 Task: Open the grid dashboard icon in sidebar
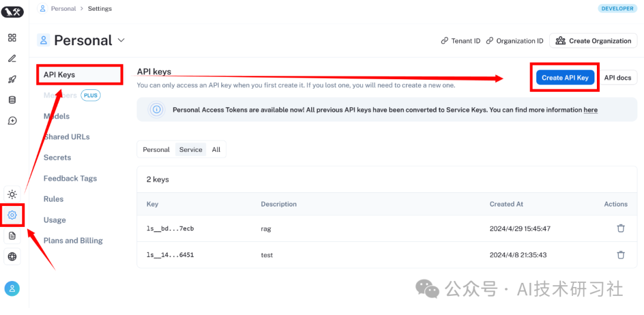tap(12, 38)
